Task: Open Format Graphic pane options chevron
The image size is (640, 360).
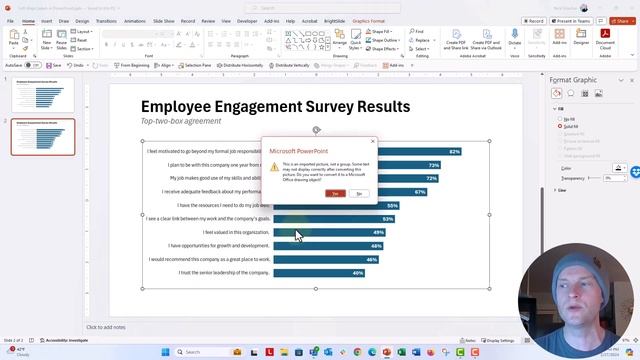Action: click(621, 80)
